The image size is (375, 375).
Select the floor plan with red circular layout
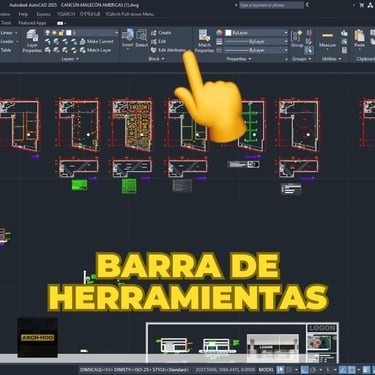[x=298, y=125]
